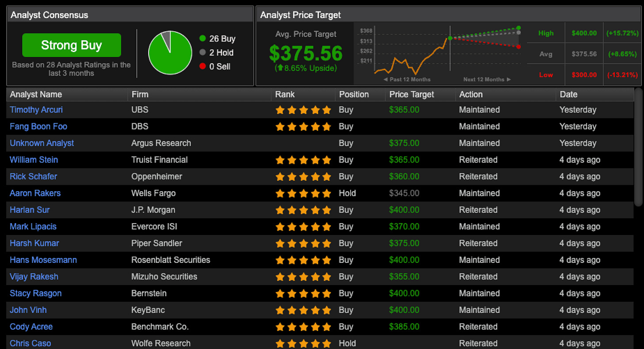This screenshot has width=644, height=349.
Task: Click the Next 12 Months chart label
Action: pos(487,80)
